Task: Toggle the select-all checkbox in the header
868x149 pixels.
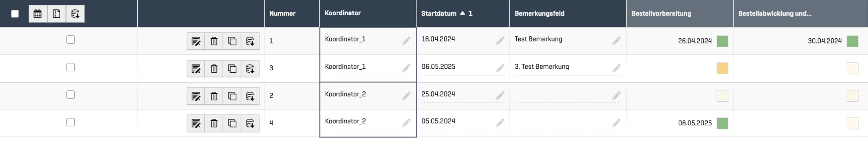Action: coord(15,14)
